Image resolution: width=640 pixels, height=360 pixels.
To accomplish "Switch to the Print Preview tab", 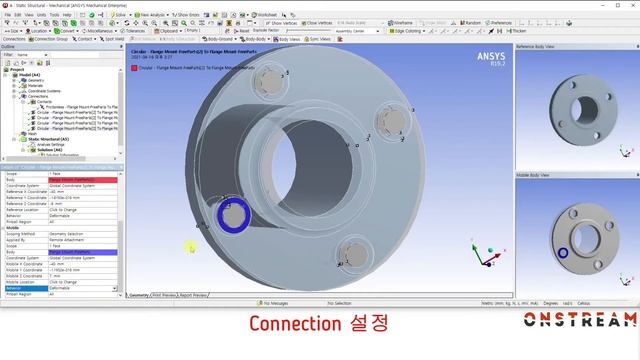I will pos(163,295).
